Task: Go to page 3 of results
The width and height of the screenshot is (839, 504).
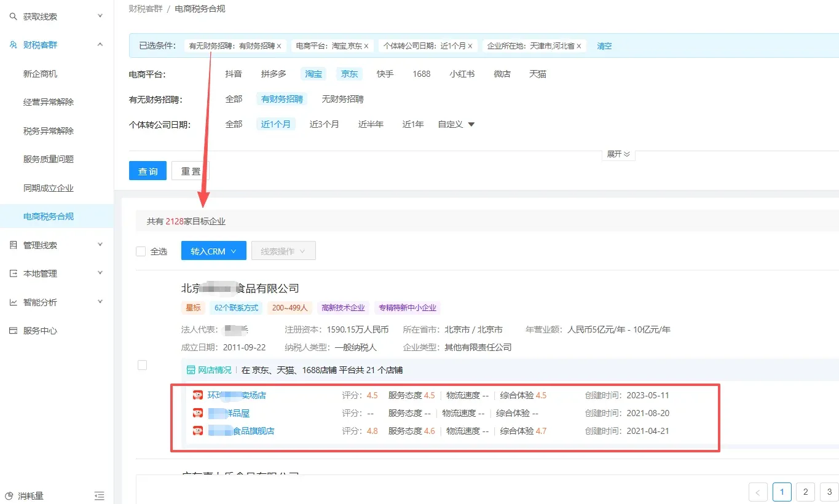Action: [829, 492]
